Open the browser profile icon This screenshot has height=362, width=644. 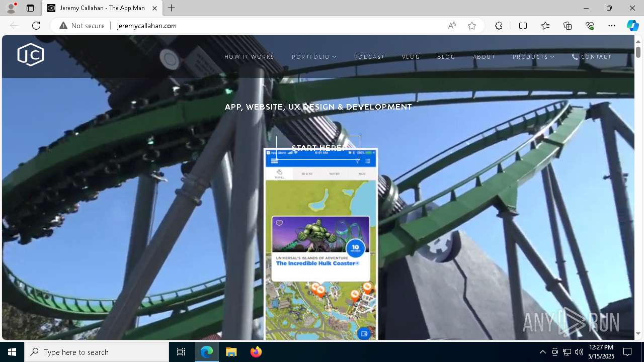(11, 8)
